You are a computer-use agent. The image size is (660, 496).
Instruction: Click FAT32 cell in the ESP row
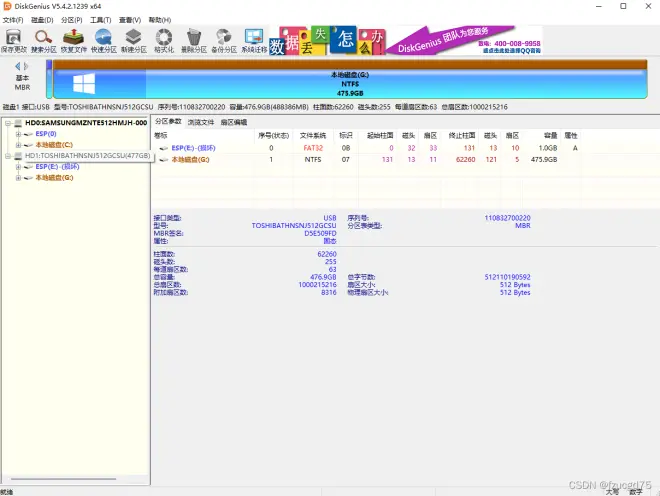click(x=313, y=148)
